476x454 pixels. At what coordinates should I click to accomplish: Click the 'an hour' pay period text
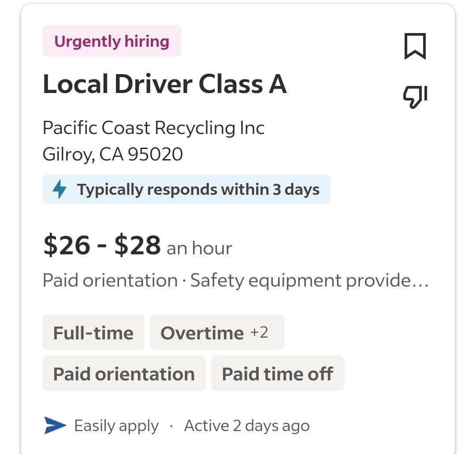pyautogui.click(x=200, y=248)
